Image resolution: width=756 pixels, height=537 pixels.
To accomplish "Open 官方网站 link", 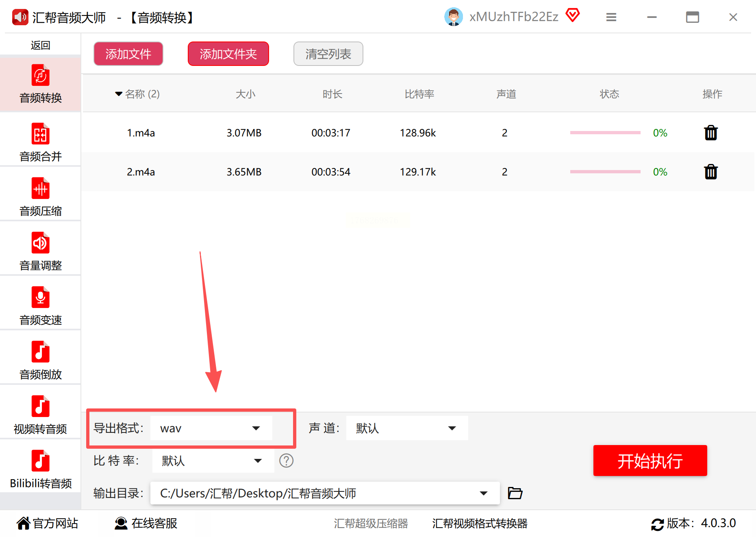I will pos(48,523).
